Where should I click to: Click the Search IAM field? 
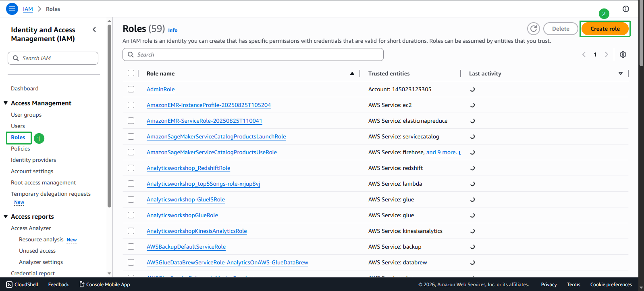(53, 58)
